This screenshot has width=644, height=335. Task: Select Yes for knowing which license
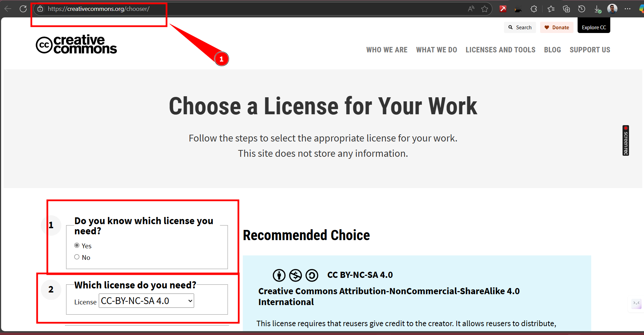pos(77,246)
